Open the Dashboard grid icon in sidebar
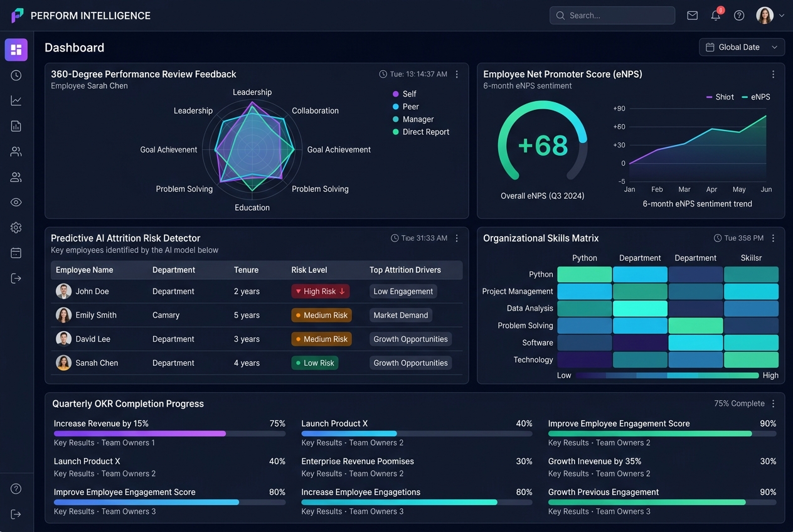The image size is (793, 532). [16, 50]
